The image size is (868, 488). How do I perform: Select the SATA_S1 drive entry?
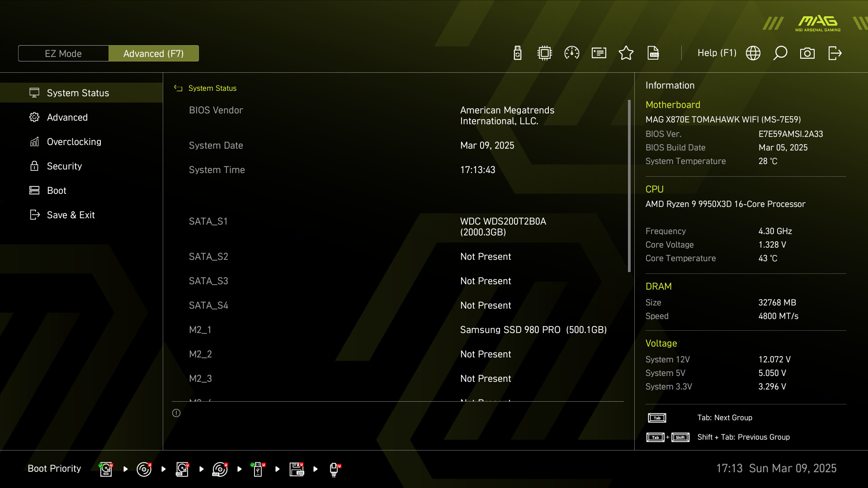point(398,227)
